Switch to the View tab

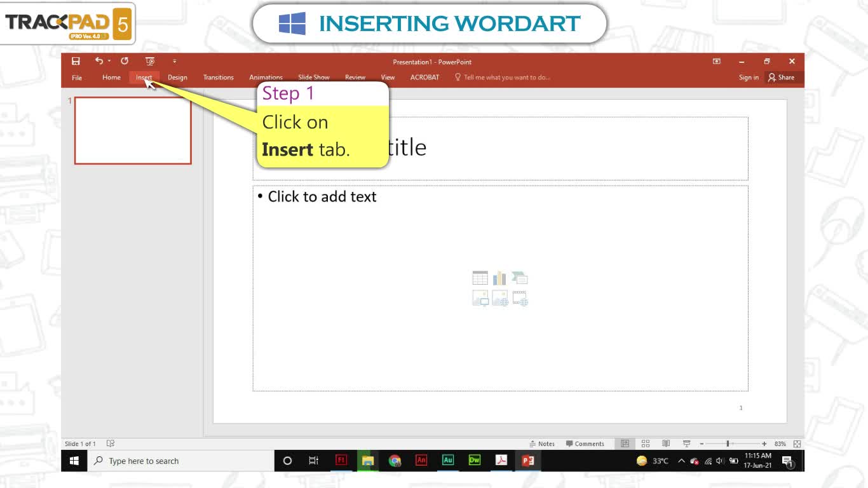(x=388, y=78)
